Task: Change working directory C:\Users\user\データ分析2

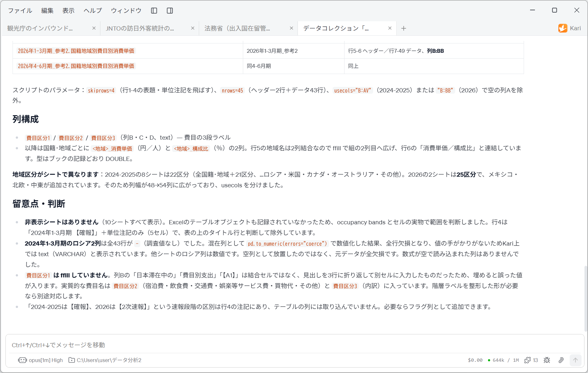Action: click(109, 360)
